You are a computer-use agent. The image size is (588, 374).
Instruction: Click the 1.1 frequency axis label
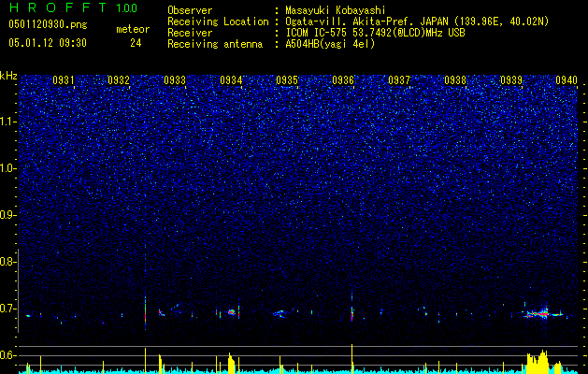(8, 122)
